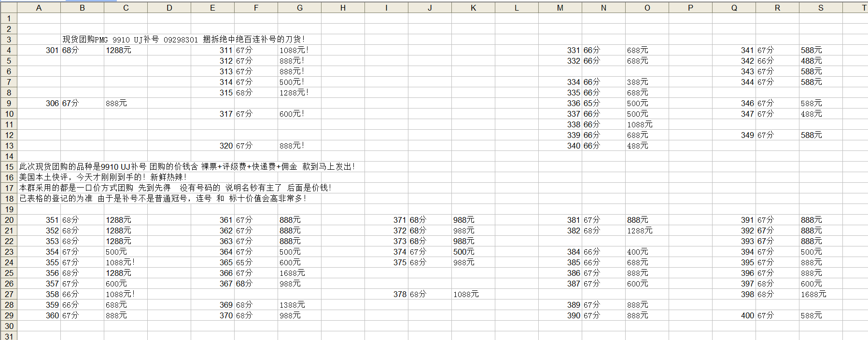
Task: Select row 3 header
Action: coord(9,40)
